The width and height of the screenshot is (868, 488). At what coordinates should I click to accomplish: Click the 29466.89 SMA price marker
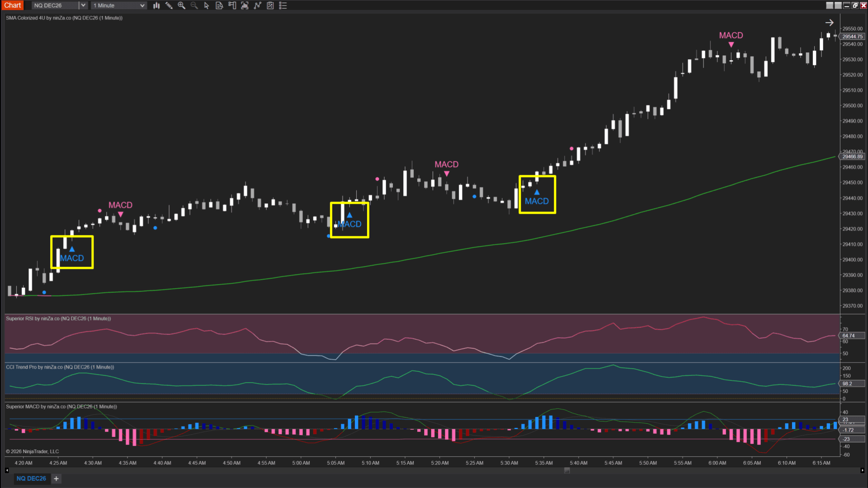click(853, 157)
